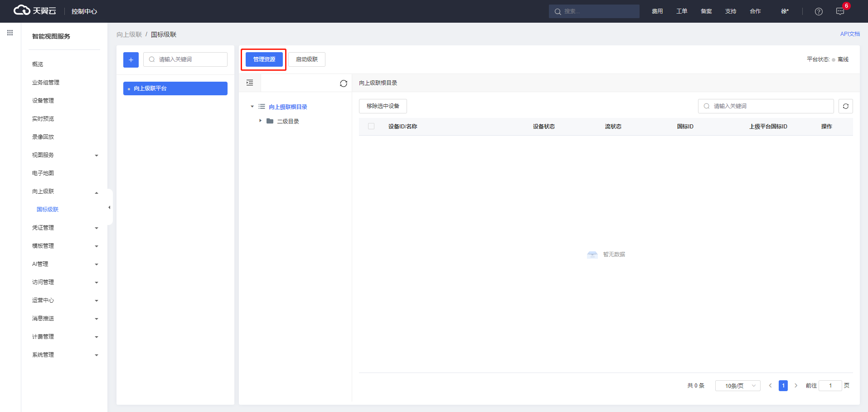Collapse the left sidebar with arrow handle

(x=109, y=207)
